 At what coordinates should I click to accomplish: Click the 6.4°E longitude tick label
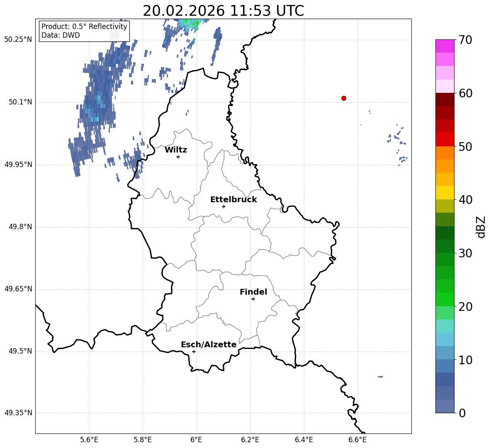point(304,440)
